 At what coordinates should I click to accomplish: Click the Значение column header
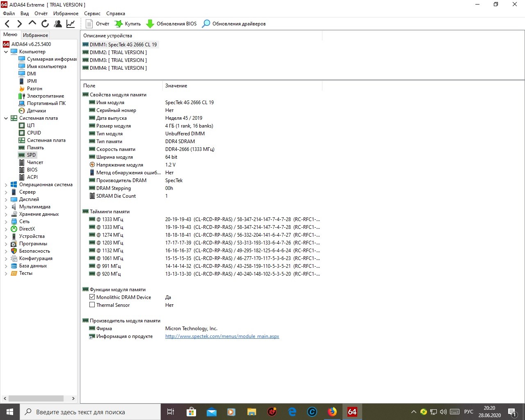coord(242,86)
